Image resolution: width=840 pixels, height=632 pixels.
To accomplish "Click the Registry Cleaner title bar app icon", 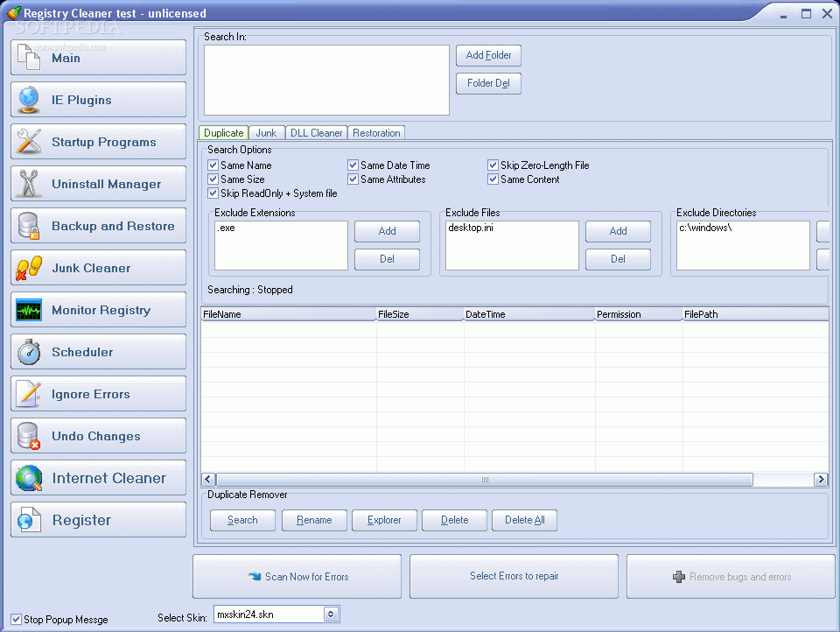I will [x=14, y=12].
